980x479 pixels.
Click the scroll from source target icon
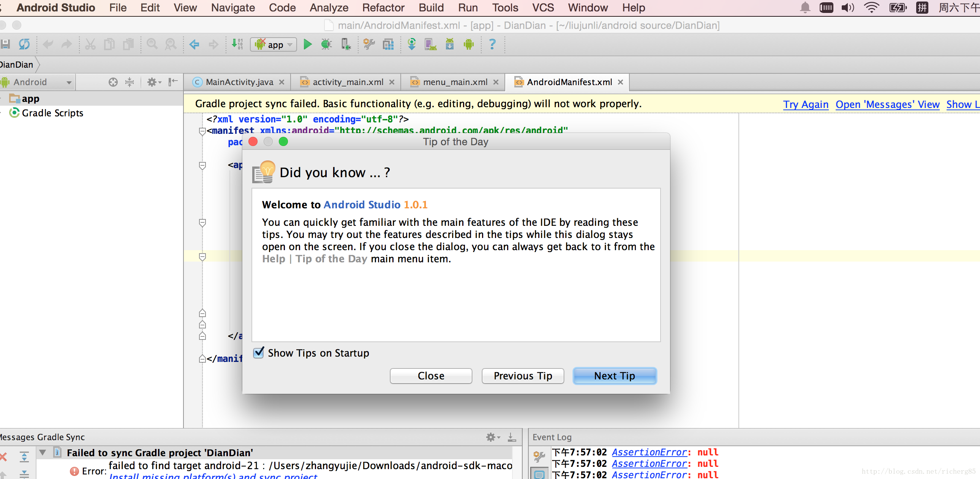tap(113, 82)
